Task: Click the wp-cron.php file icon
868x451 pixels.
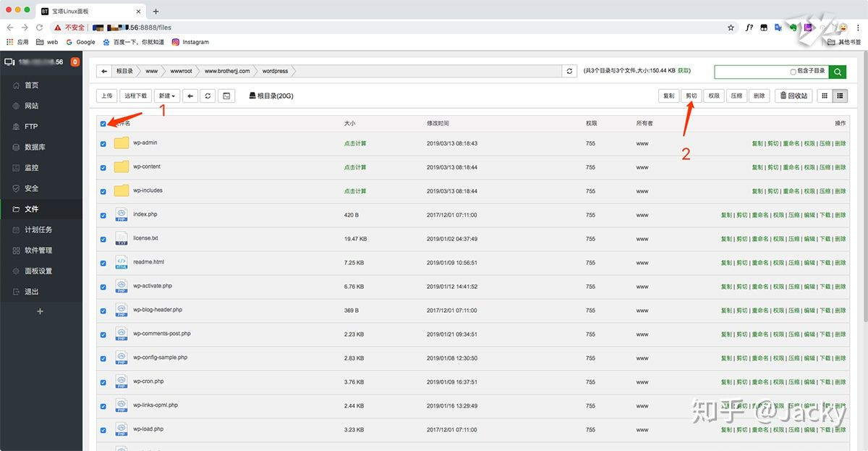Action: 121,382
